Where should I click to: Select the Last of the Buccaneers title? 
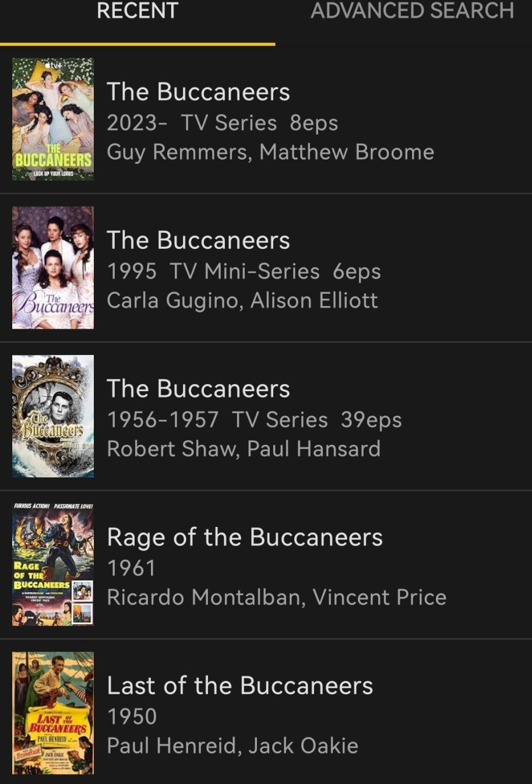click(x=240, y=686)
